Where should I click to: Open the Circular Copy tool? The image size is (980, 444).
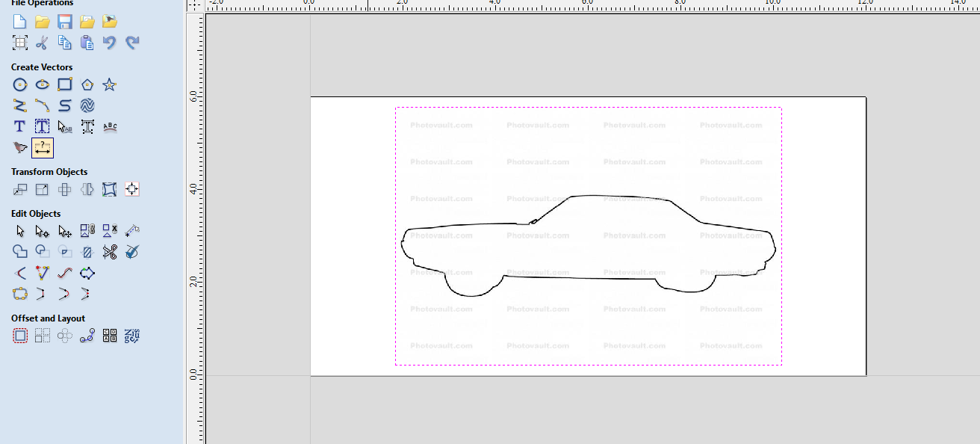pyautogui.click(x=65, y=336)
